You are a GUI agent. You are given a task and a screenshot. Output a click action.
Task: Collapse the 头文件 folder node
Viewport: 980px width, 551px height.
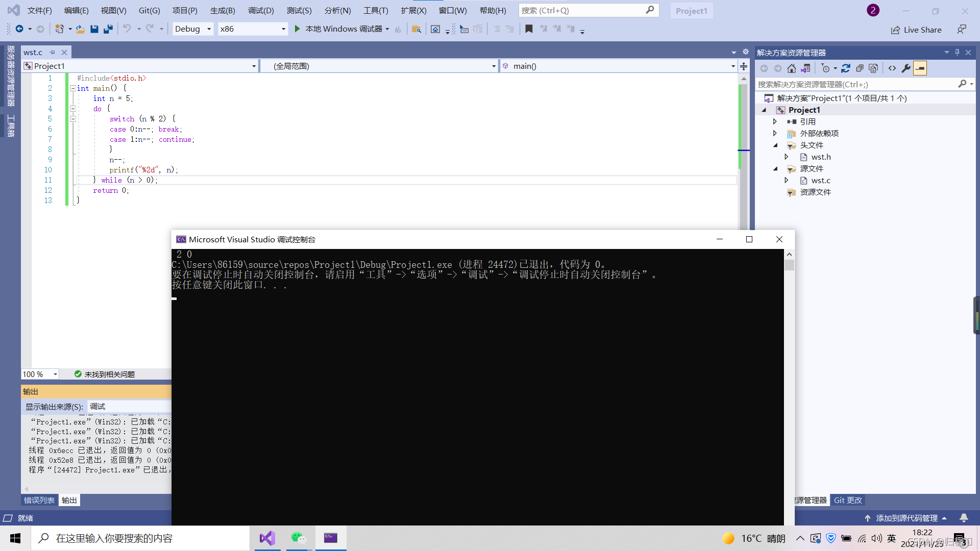(x=775, y=145)
